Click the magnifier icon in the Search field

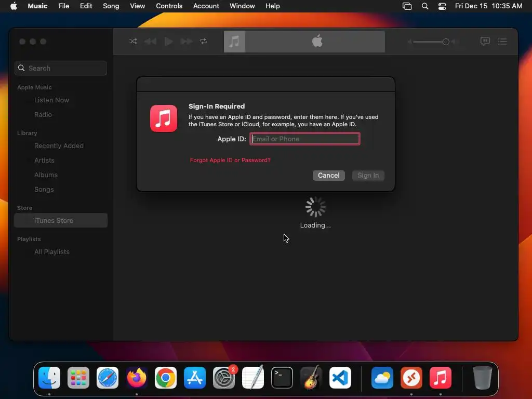[21, 68]
